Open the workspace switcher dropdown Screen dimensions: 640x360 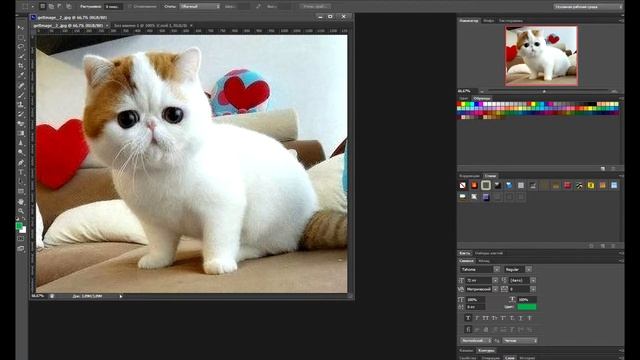pos(588,7)
